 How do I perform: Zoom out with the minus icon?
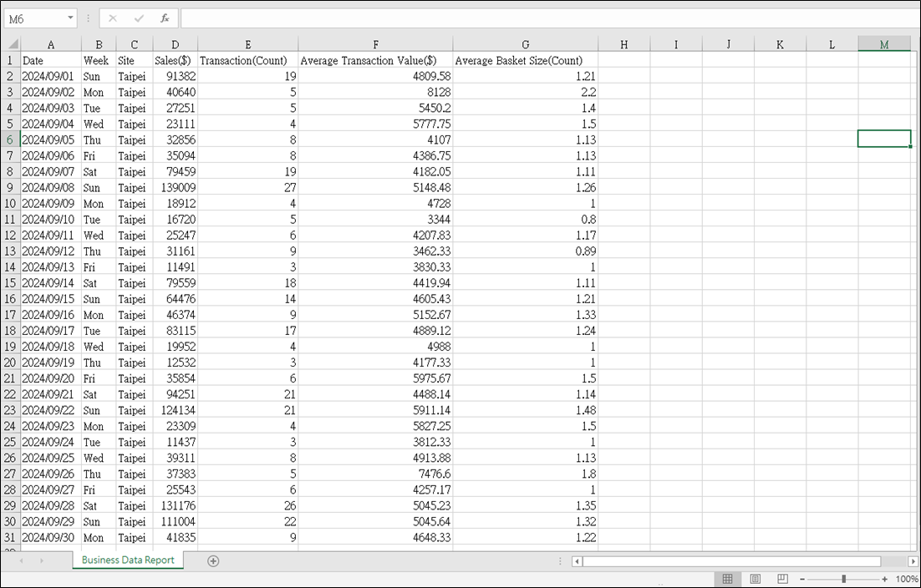(802, 579)
